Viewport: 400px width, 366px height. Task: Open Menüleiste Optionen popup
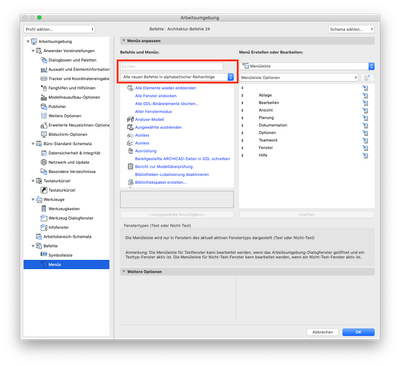pyautogui.click(x=299, y=77)
